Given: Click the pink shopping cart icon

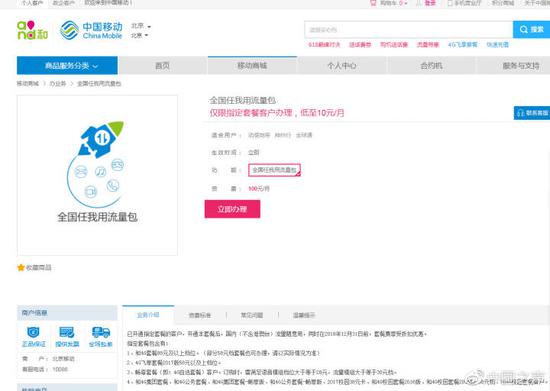Looking at the screenshot, I should (373, 3).
